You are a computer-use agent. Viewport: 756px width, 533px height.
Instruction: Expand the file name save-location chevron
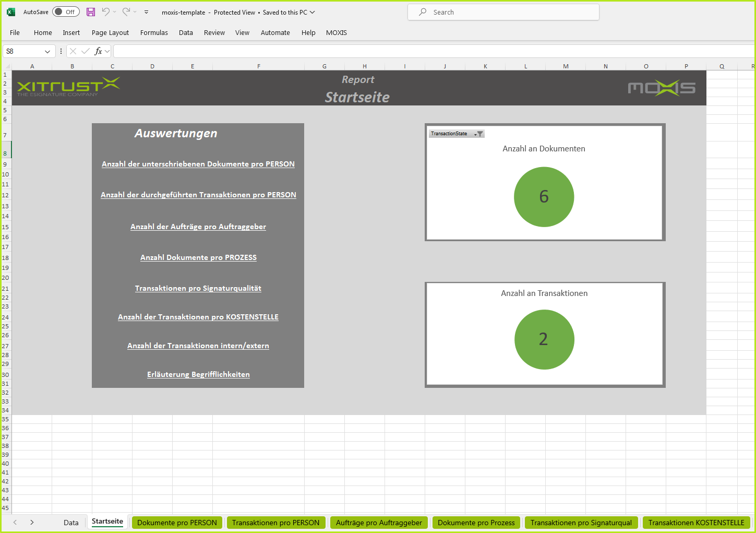(x=313, y=13)
